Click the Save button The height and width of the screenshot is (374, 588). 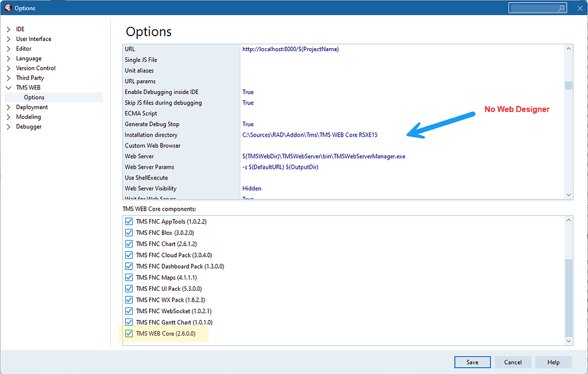tap(472, 362)
